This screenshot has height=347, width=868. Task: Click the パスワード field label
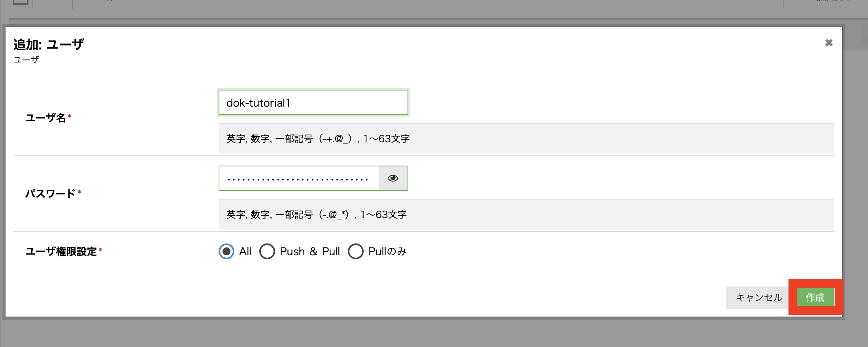click(50, 194)
